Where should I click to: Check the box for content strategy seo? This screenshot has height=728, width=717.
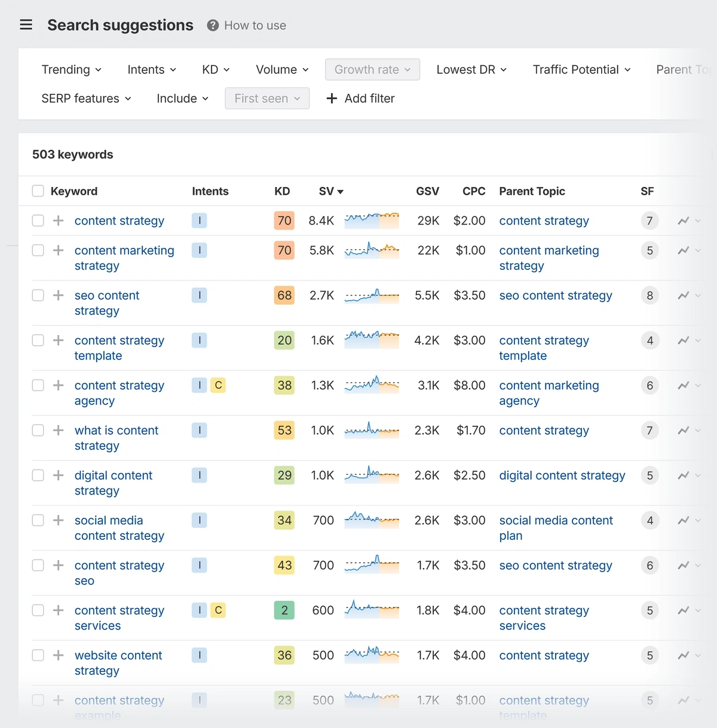[38, 565]
